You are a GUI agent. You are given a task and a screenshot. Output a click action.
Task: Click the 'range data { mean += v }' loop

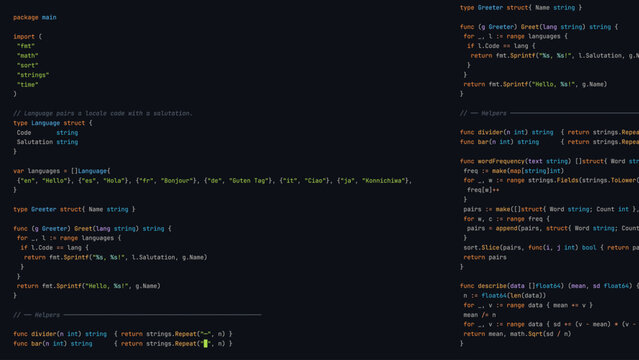click(528, 305)
